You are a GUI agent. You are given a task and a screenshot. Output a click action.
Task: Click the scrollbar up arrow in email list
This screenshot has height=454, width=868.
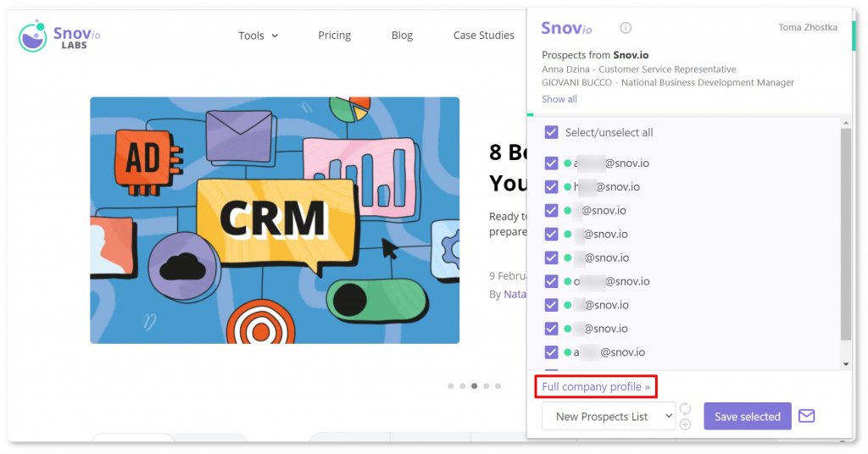tap(846, 122)
